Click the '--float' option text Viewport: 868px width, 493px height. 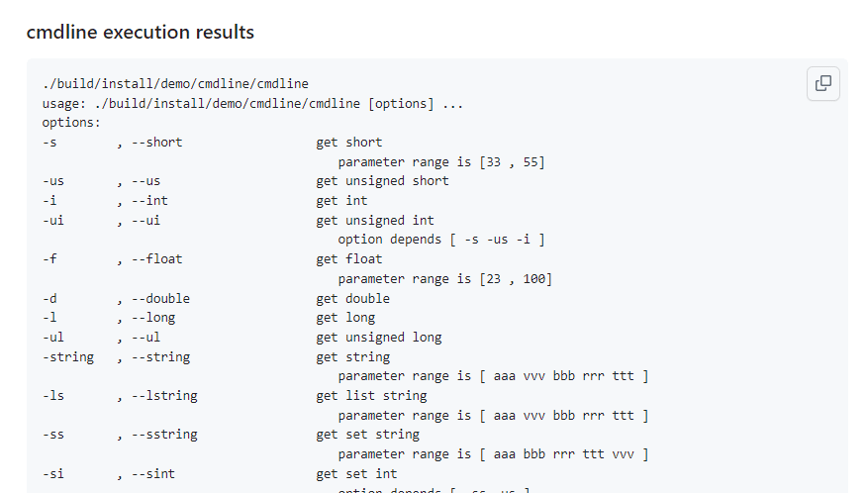(x=156, y=259)
